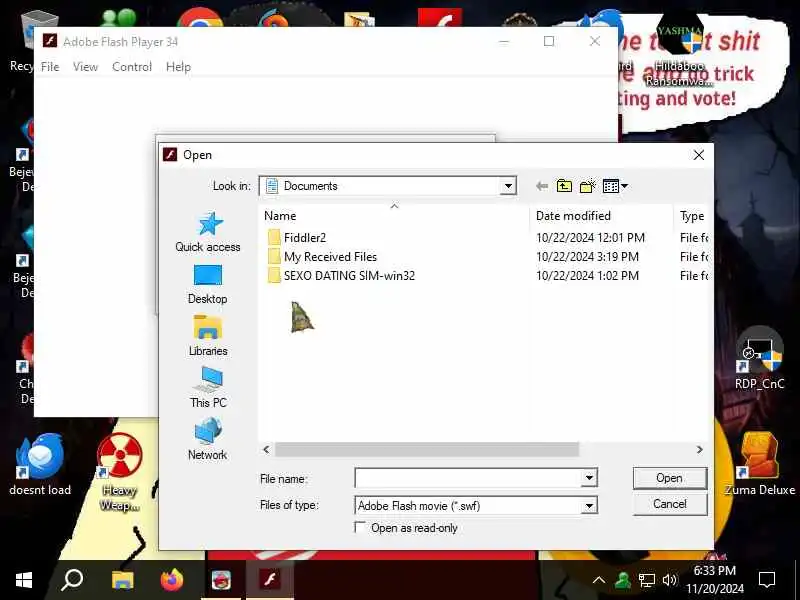Select Quick access in places bar
Viewport: 800px width, 600px height.
[x=208, y=232]
